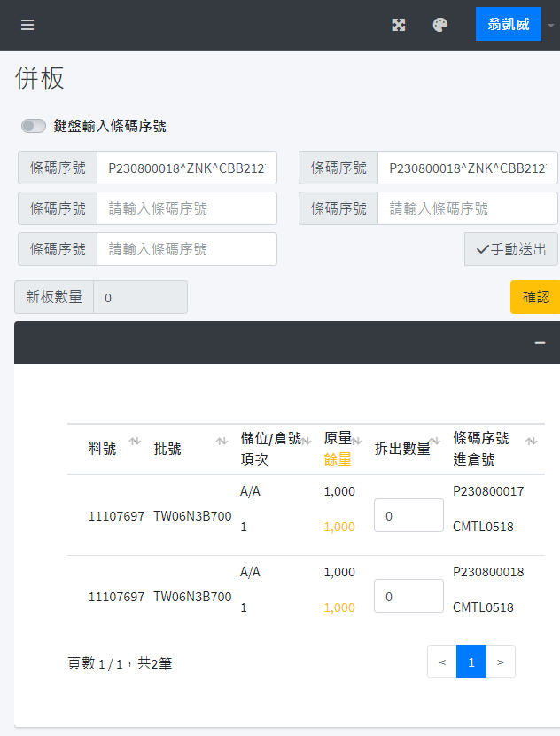
Task: Click the second right empty 條碼序號 input
Action: click(x=468, y=208)
